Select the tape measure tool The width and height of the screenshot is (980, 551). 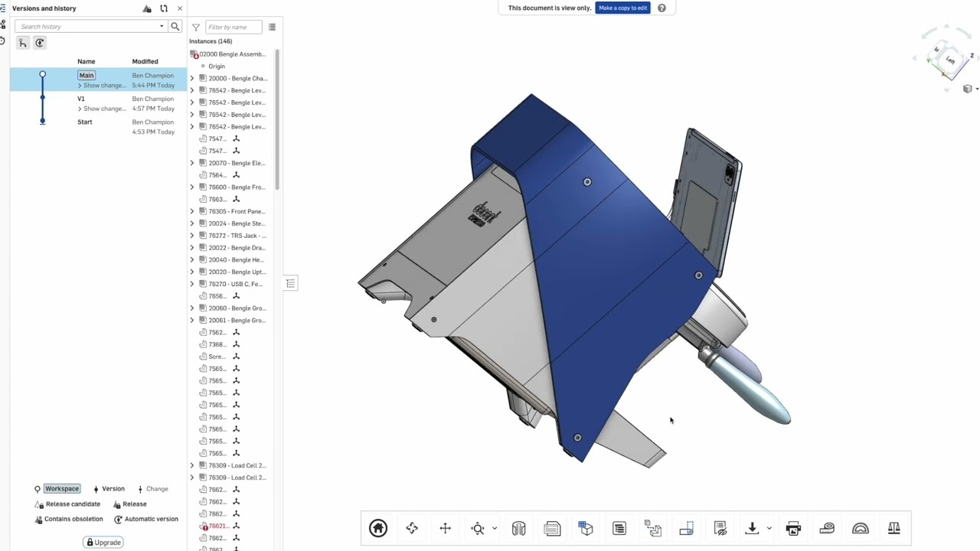tap(827, 528)
